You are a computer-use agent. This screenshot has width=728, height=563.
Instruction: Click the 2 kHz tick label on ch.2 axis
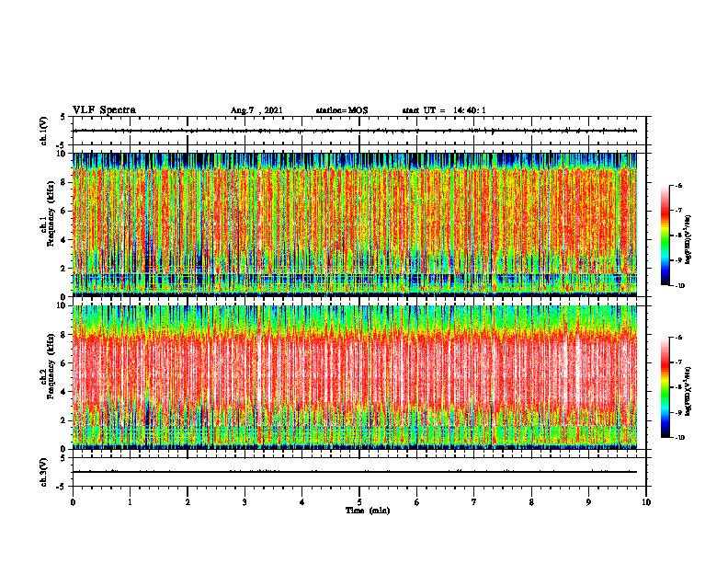(x=63, y=420)
